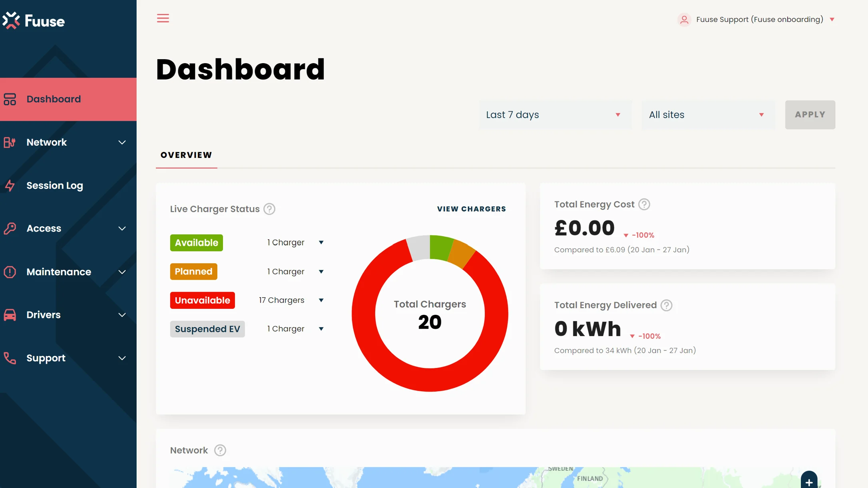Click the Maintenance alert icon
Viewport: 868px width, 488px height.
tap(10, 272)
